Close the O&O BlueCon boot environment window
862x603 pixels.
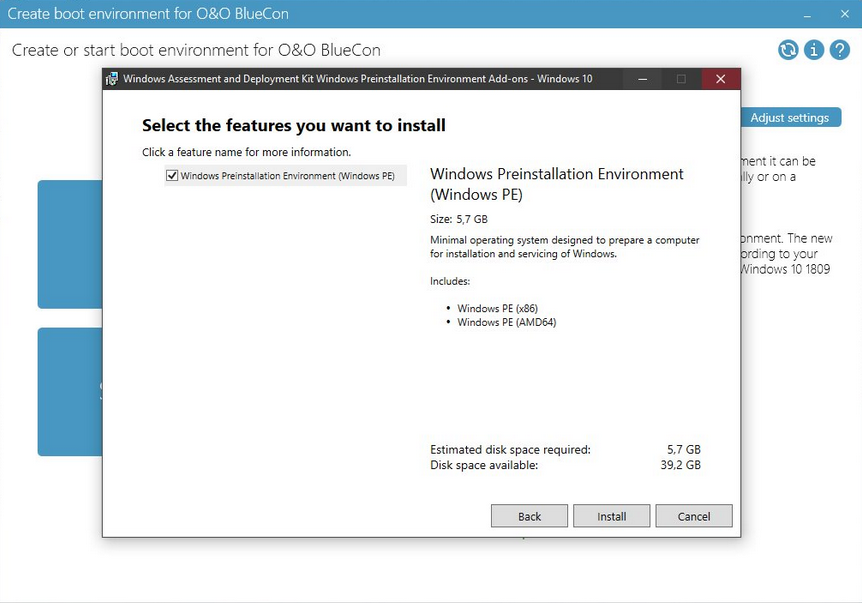point(844,14)
